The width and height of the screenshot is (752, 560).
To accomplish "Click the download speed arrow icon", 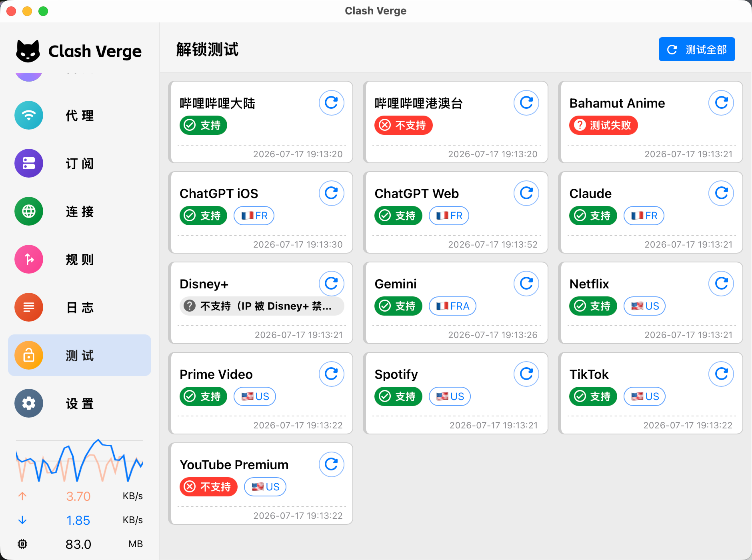I will pyautogui.click(x=22, y=520).
